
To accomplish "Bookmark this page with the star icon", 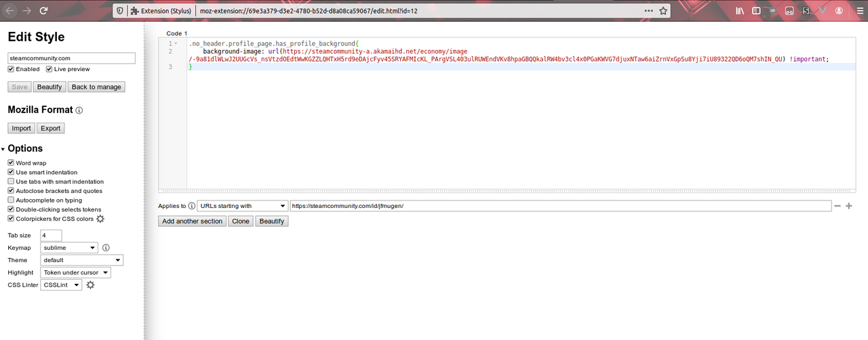I will click(x=663, y=11).
